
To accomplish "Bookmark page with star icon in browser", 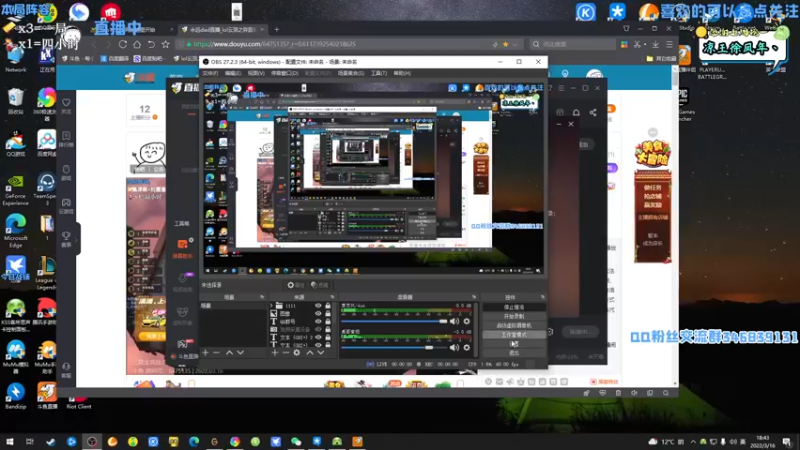I will click(x=165, y=44).
